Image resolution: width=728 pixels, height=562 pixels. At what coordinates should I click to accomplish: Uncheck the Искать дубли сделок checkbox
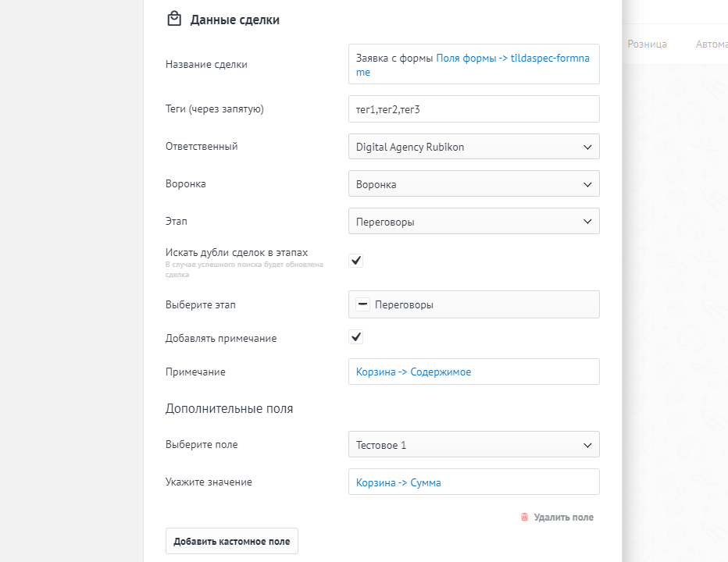pyautogui.click(x=356, y=261)
